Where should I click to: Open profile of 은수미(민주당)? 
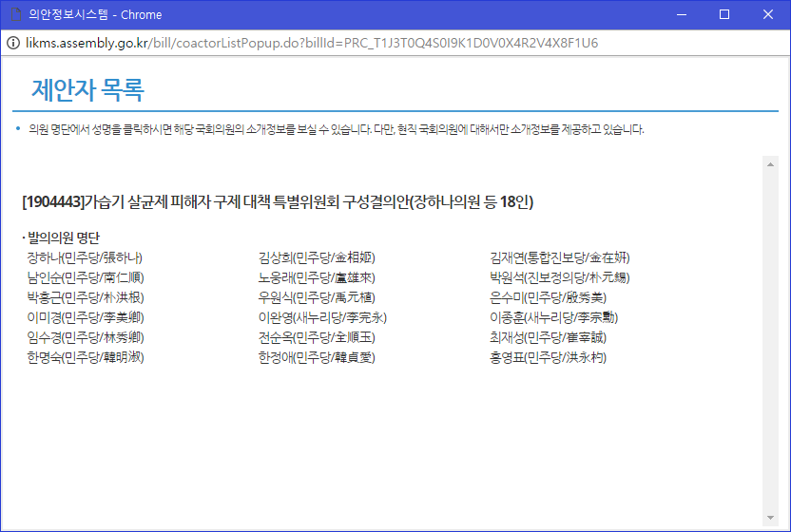click(549, 297)
